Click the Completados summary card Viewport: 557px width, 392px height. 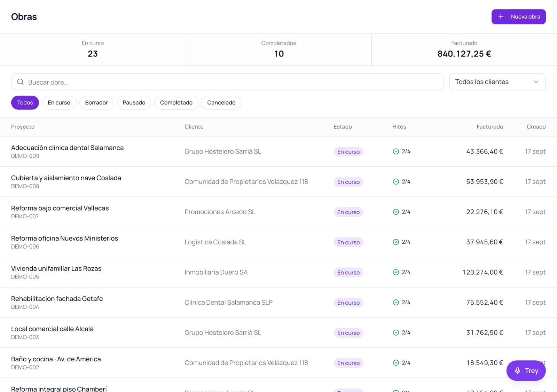pyautogui.click(x=278, y=50)
